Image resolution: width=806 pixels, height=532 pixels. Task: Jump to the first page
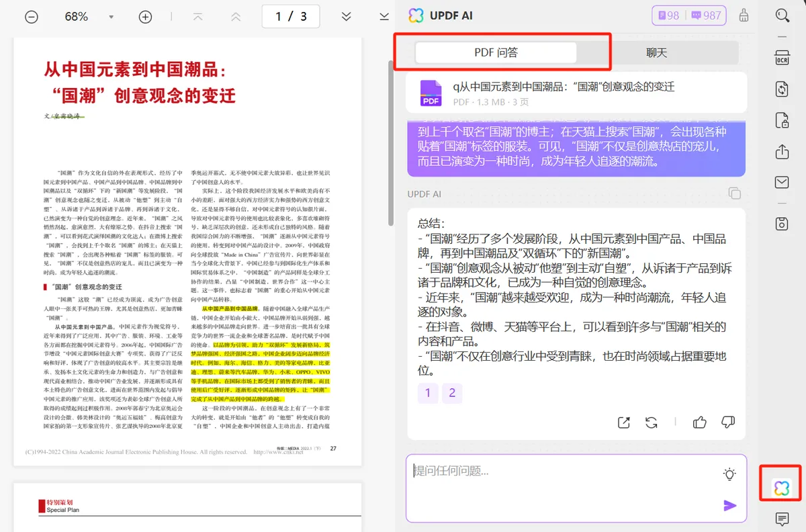(x=197, y=16)
